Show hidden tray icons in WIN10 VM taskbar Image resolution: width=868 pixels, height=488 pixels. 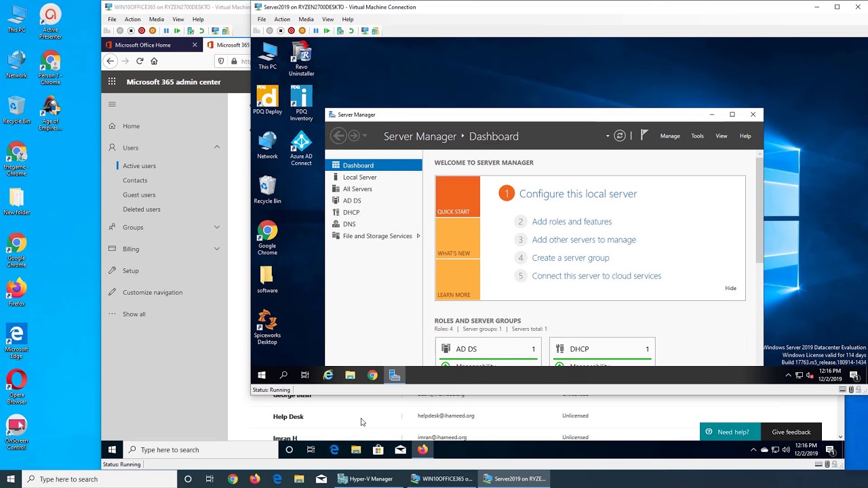(753, 449)
